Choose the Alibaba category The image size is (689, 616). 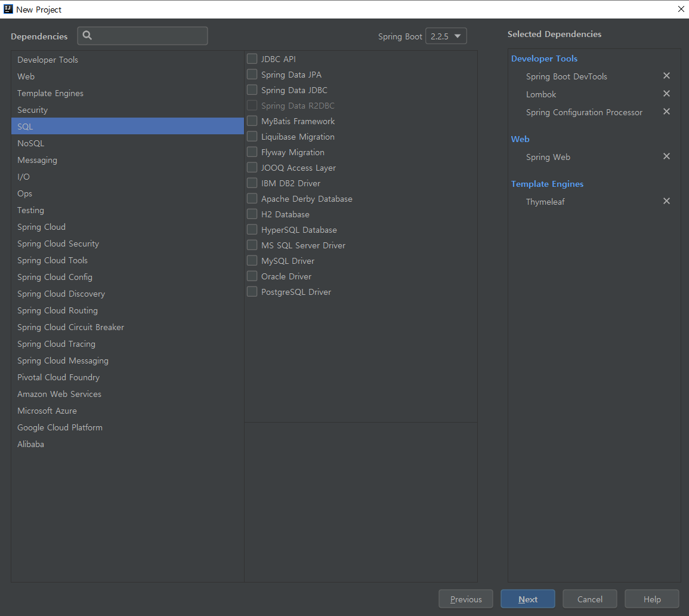coord(128,443)
